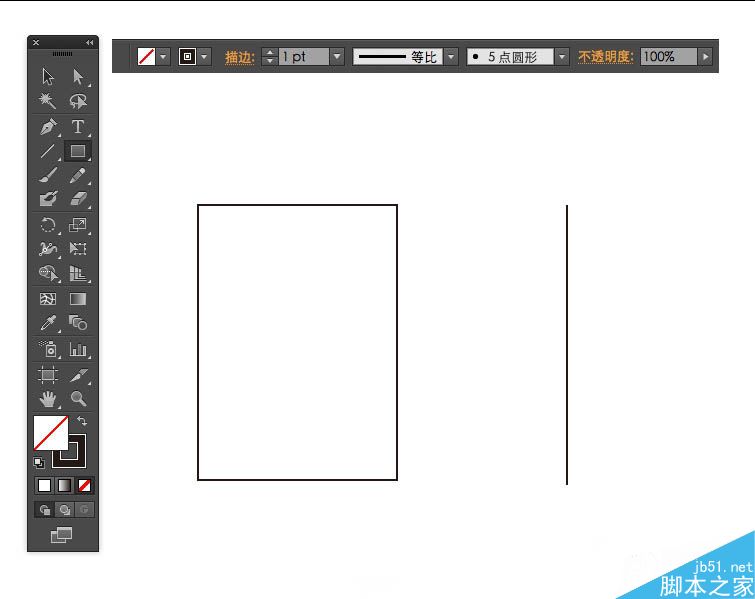
Task: Adjust stroke weight stepper arrows
Action: click(x=270, y=56)
